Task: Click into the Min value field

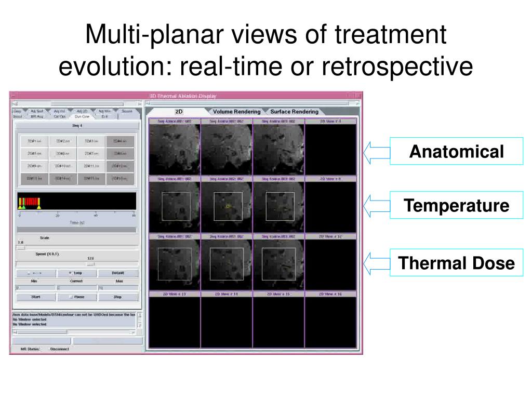Action: coord(35,288)
